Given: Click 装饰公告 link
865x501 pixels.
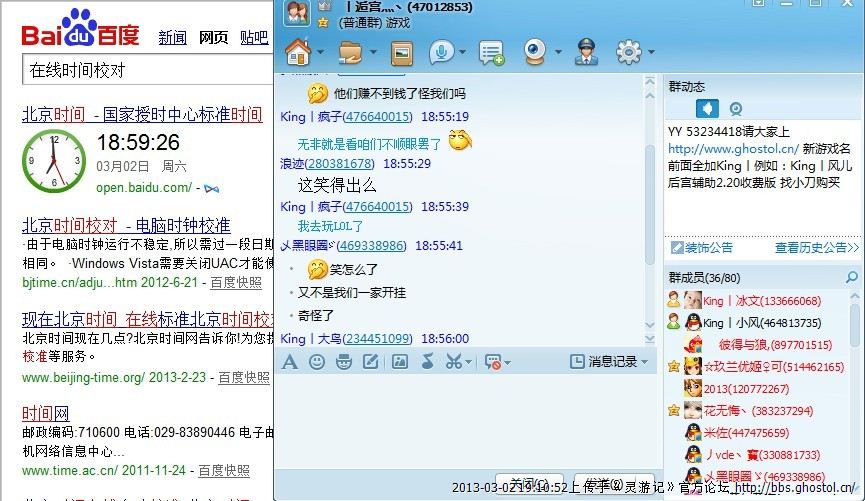Looking at the screenshot, I should tap(708, 247).
